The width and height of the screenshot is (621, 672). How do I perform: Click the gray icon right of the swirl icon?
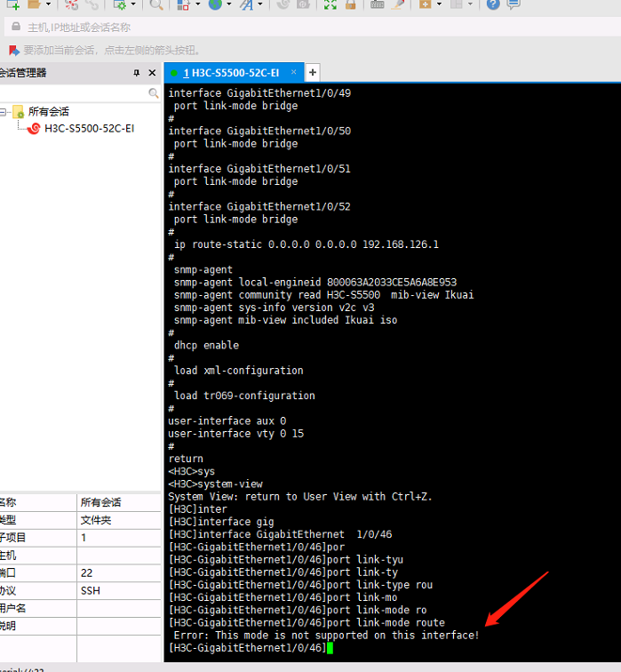point(303,4)
